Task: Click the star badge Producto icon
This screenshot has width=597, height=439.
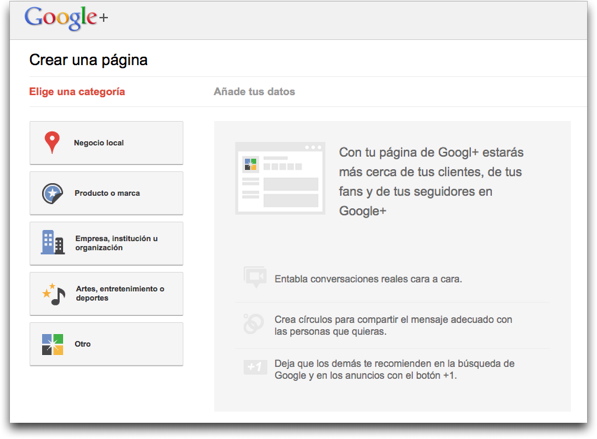Action: pos(52,193)
